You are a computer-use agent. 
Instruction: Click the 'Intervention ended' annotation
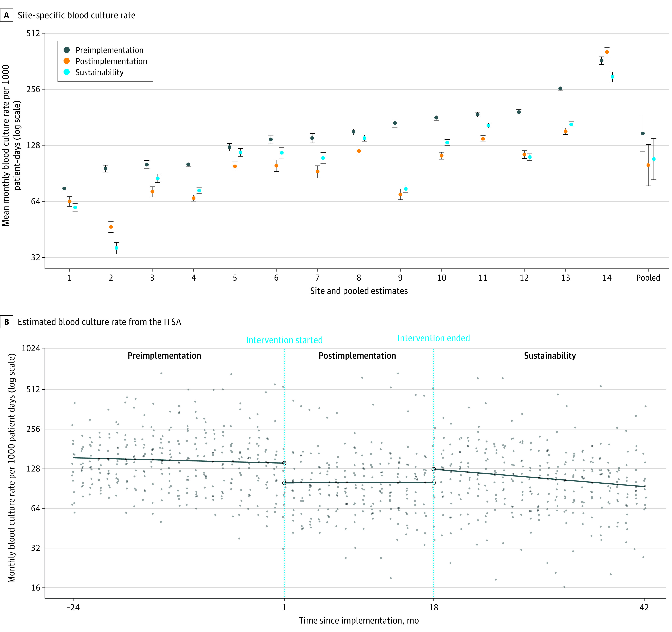[x=434, y=338]
